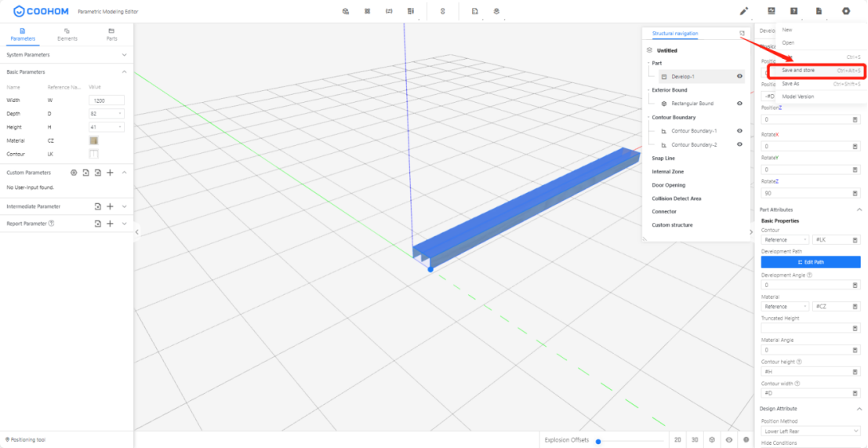The height and width of the screenshot is (448, 868).
Task: Click the pencil edit icon in top toolbar
Action: [x=744, y=11]
